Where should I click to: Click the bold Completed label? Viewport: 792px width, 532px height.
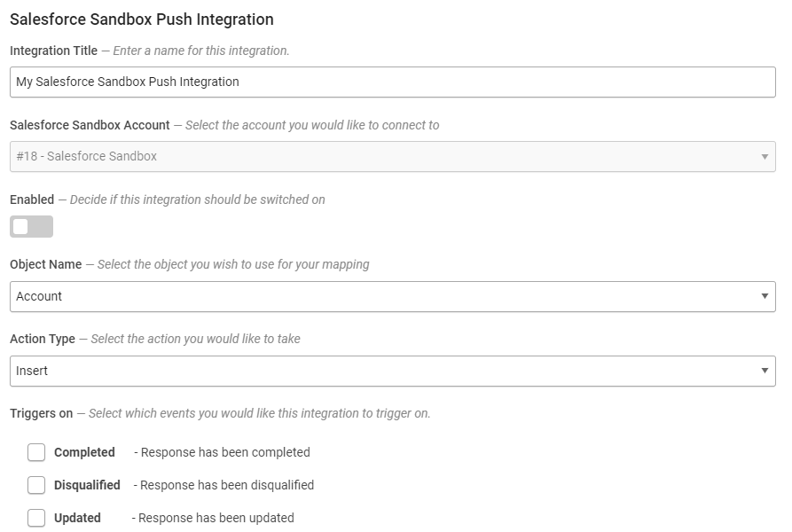[x=84, y=452]
